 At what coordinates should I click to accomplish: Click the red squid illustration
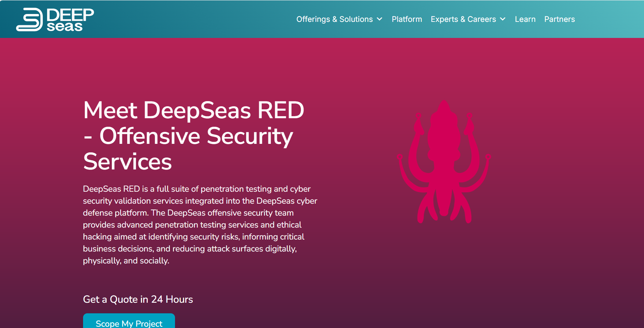pyautogui.click(x=444, y=162)
